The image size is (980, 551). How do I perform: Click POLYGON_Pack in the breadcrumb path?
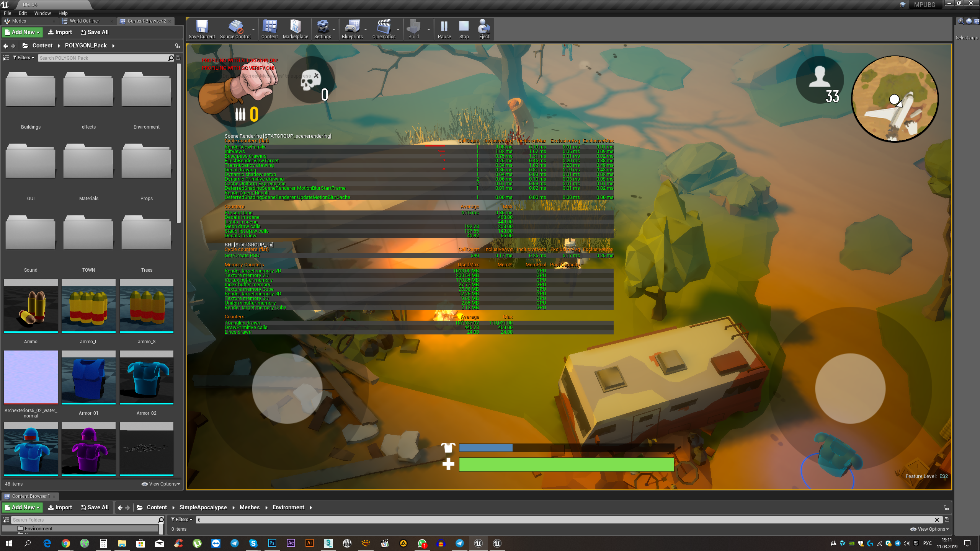click(x=86, y=46)
